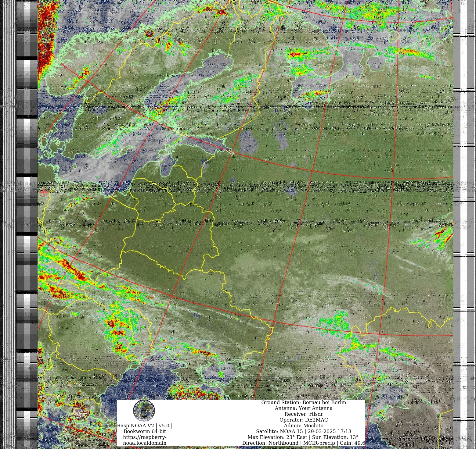Open the https://raspberry-noaa.localdomain link
This screenshot has width=476, height=449.
pos(145,440)
